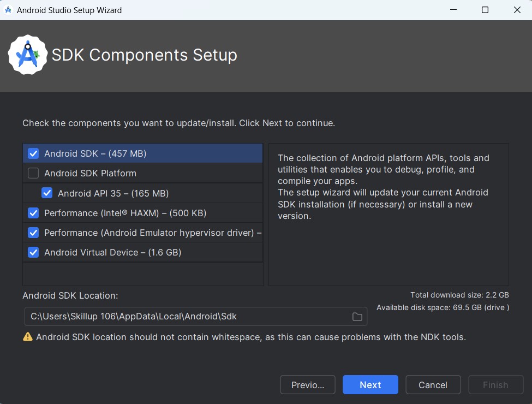Click the Android Studio icon in the title bar

[8, 10]
